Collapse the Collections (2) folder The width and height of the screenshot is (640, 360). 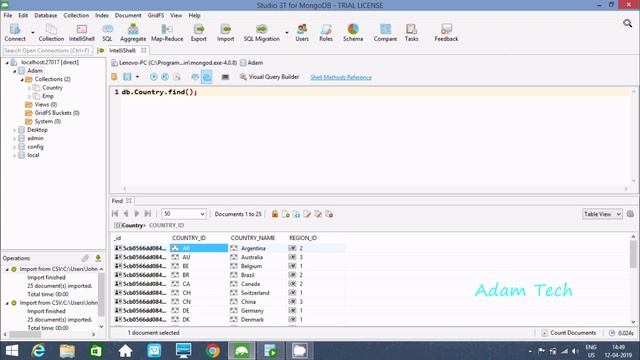tap(22, 79)
